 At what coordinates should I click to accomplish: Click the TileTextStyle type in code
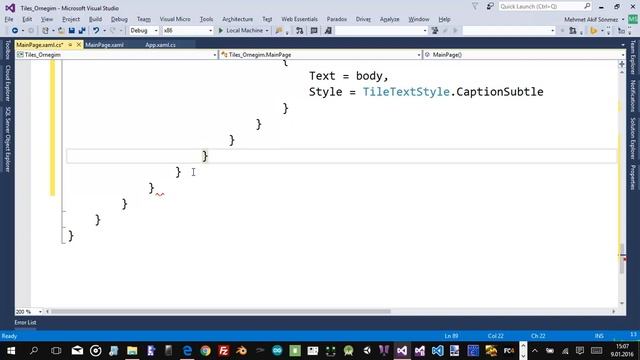click(406, 92)
